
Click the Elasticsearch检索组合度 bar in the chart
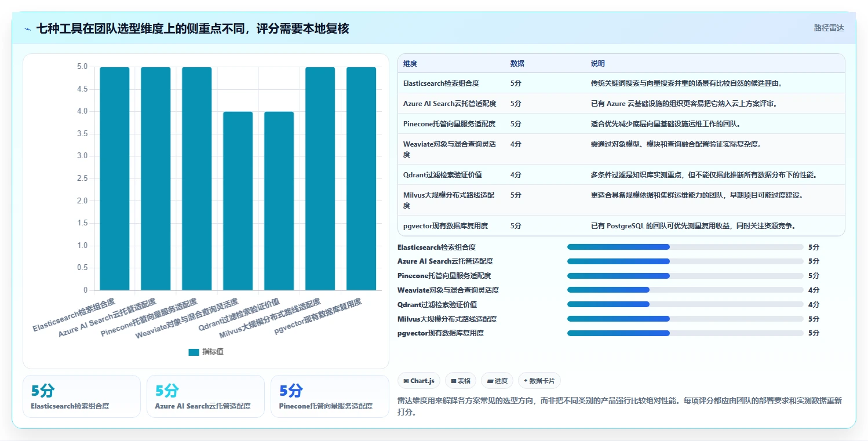point(115,178)
